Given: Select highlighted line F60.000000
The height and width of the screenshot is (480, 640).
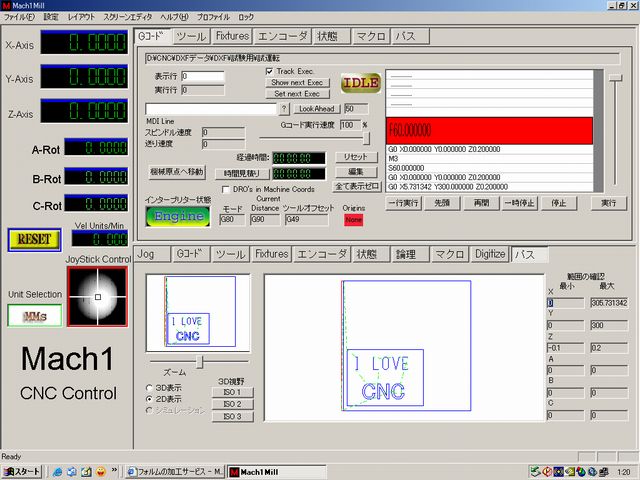Looking at the screenshot, I should tap(489, 131).
